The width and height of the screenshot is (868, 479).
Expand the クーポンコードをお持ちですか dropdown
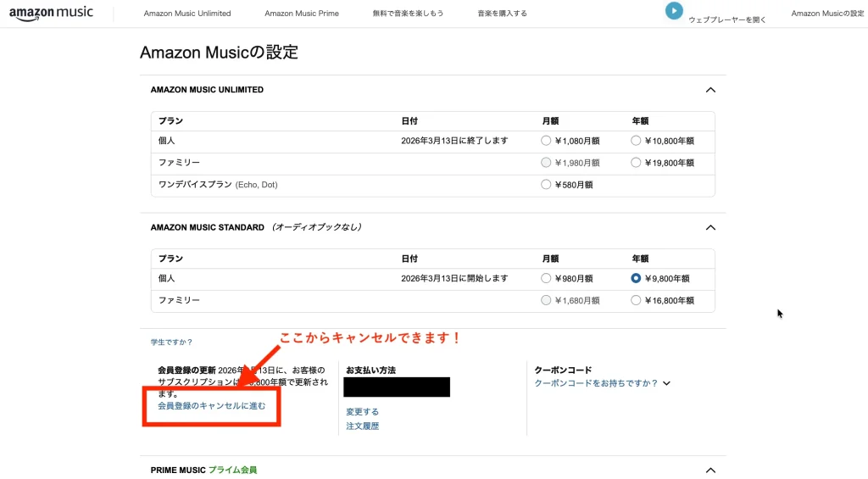(666, 383)
